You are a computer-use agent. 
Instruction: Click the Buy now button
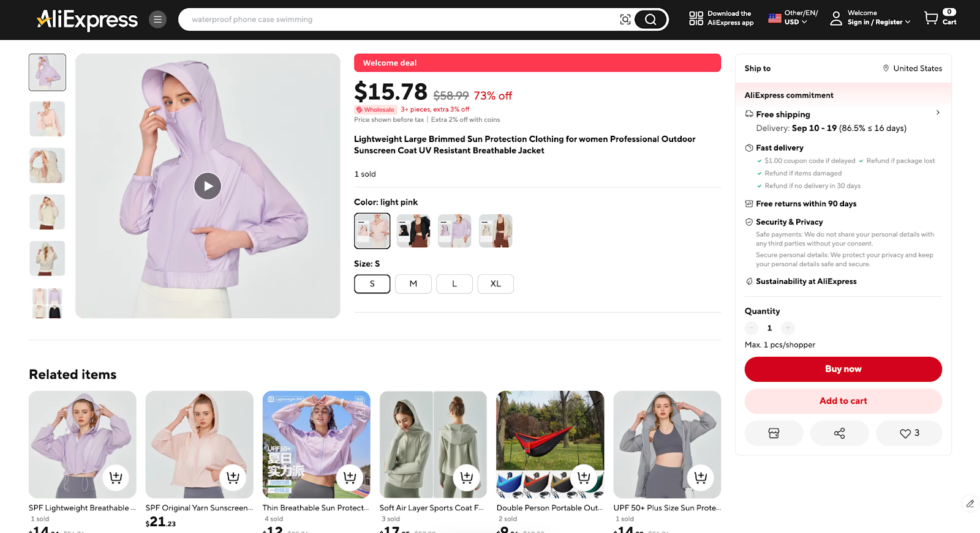click(x=843, y=369)
